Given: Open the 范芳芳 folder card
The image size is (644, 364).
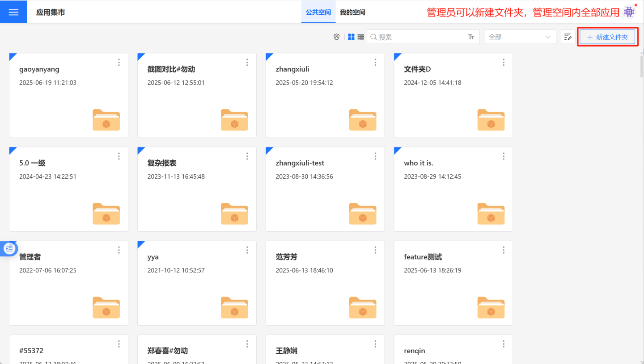Looking at the screenshot, I should (325, 283).
